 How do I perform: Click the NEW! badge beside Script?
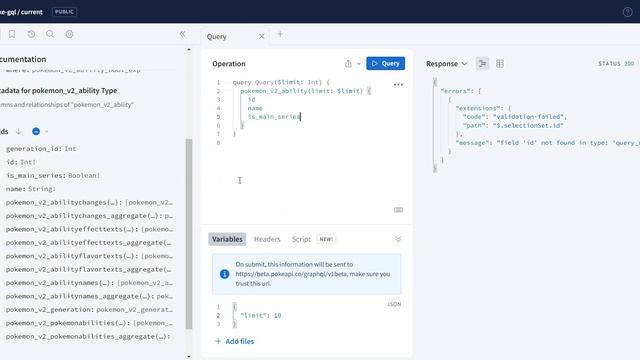(x=326, y=239)
